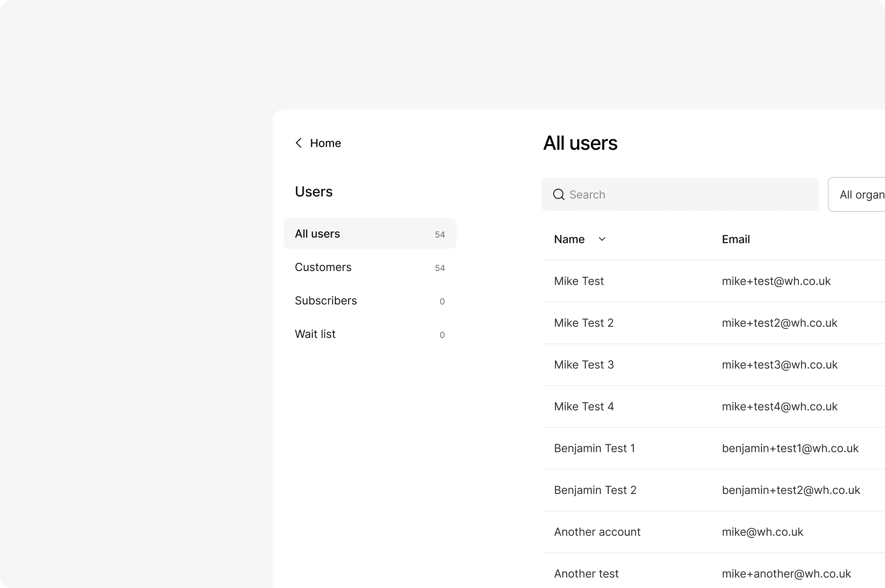This screenshot has height=588, width=885.
Task: Select the Mike Test 2 row
Action: tap(584, 323)
